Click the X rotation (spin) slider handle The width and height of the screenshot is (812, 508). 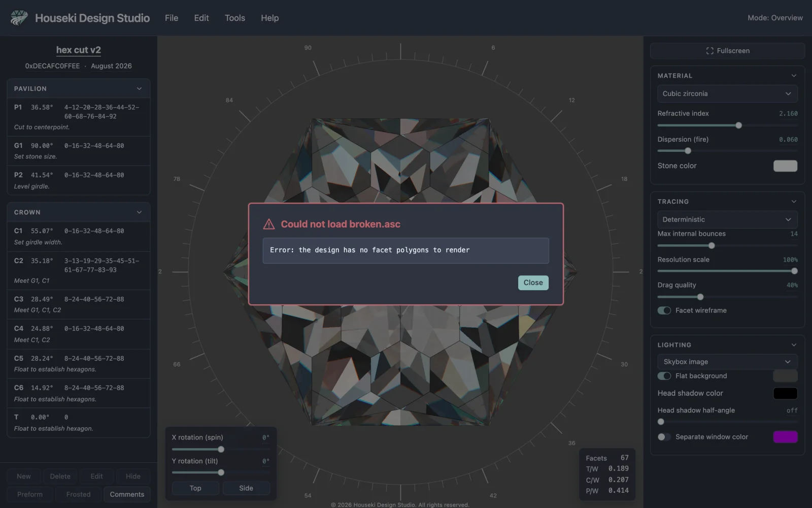tap(221, 449)
